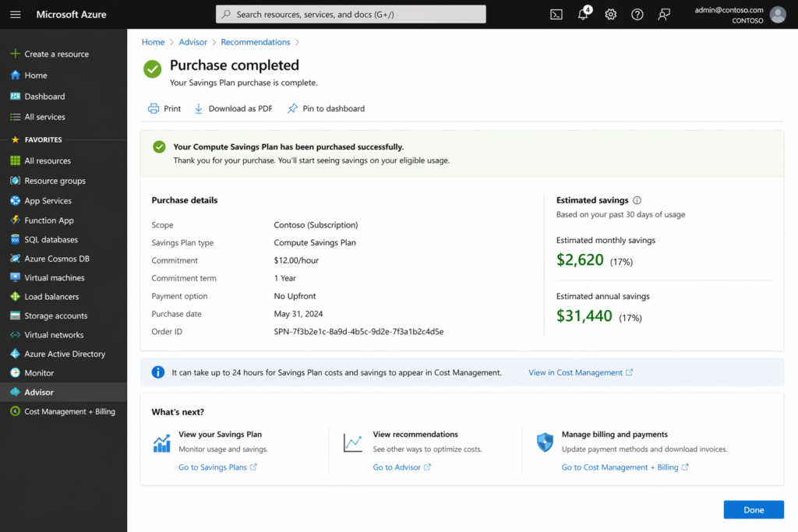798x532 pixels.
Task: Open Cloud Shell from the top bar
Action: click(x=556, y=14)
